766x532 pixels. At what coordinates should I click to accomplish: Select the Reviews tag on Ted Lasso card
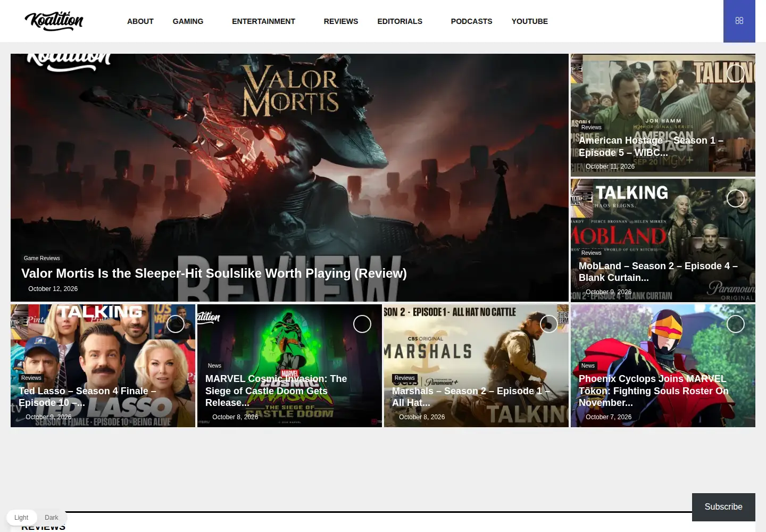coord(31,378)
